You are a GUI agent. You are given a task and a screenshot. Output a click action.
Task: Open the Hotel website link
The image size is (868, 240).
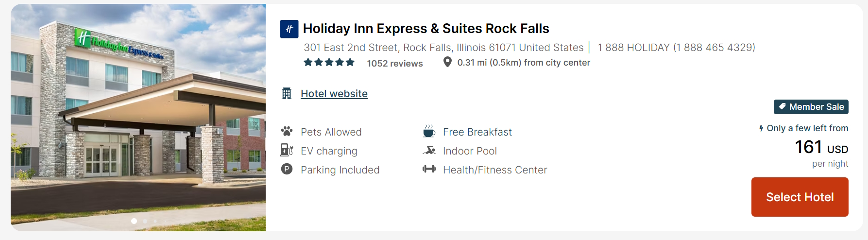click(x=334, y=94)
